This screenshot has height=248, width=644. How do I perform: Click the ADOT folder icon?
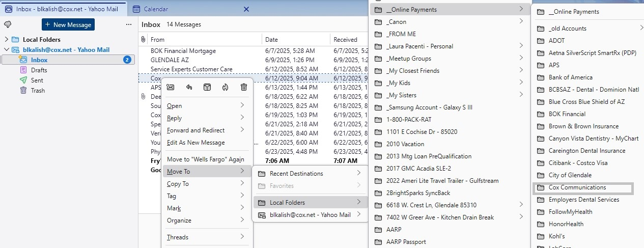click(x=540, y=41)
